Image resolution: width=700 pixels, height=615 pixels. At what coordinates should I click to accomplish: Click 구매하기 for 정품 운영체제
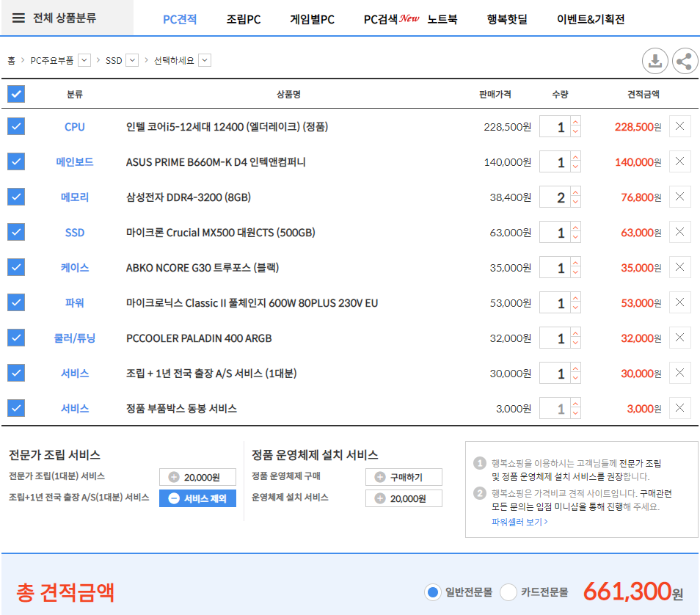point(404,477)
